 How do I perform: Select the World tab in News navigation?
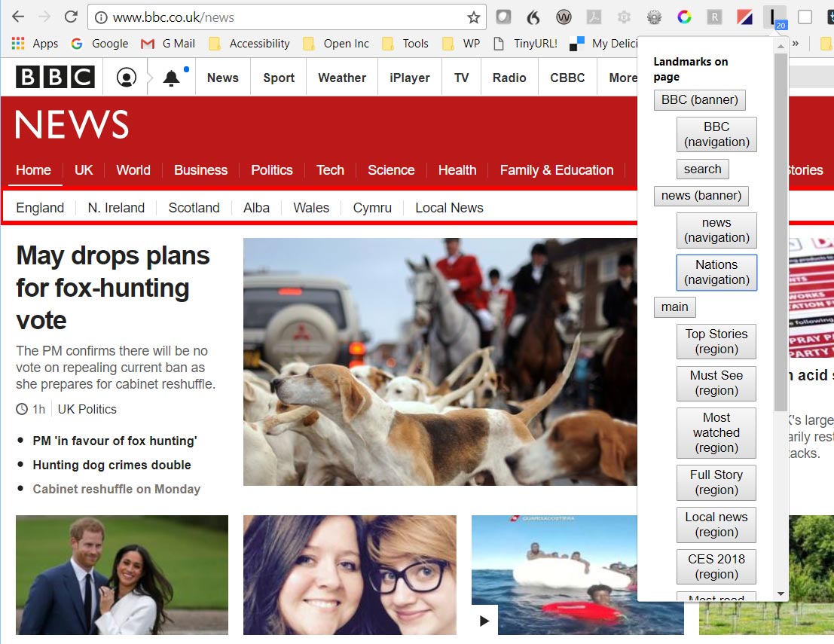click(x=133, y=170)
